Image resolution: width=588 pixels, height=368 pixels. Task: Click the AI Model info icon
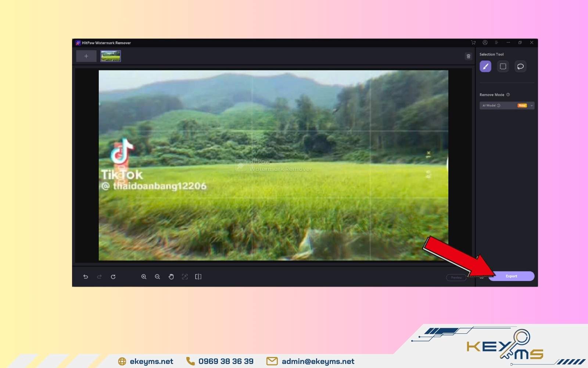pos(499,106)
